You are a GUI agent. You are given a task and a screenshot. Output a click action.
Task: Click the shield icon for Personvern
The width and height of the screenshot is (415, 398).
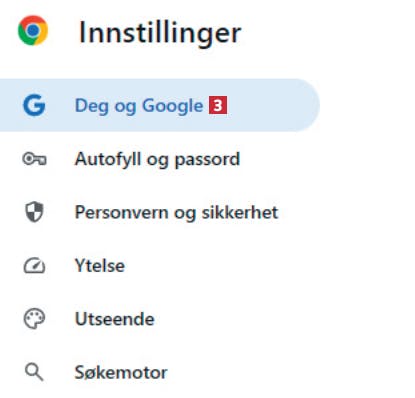click(x=34, y=212)
